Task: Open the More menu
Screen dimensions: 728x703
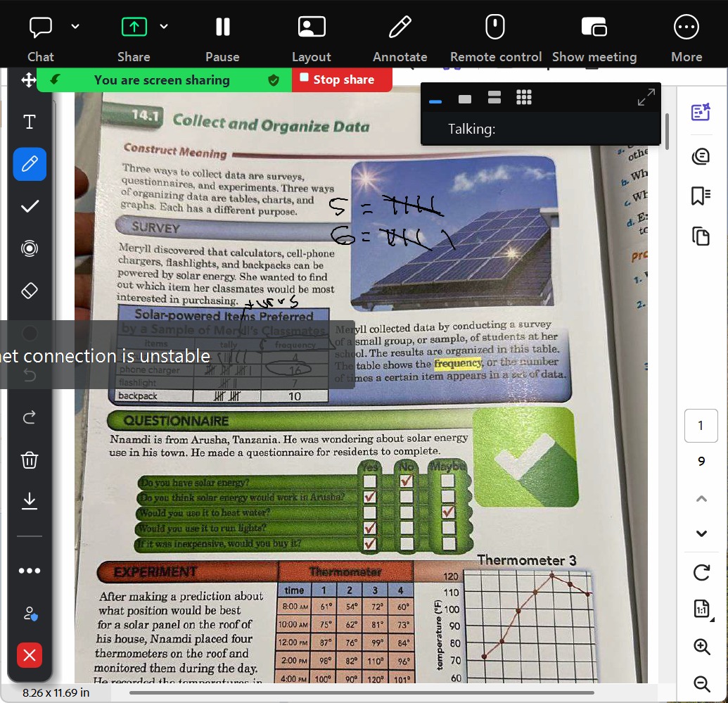Action: click(x=687, y=37)
